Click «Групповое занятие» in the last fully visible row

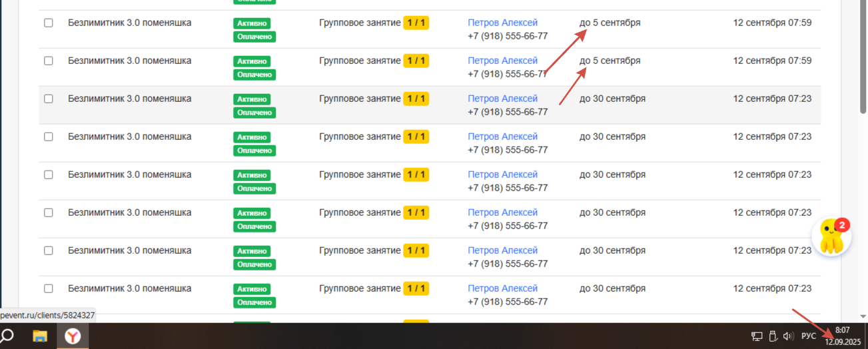[x=360, y=288]
